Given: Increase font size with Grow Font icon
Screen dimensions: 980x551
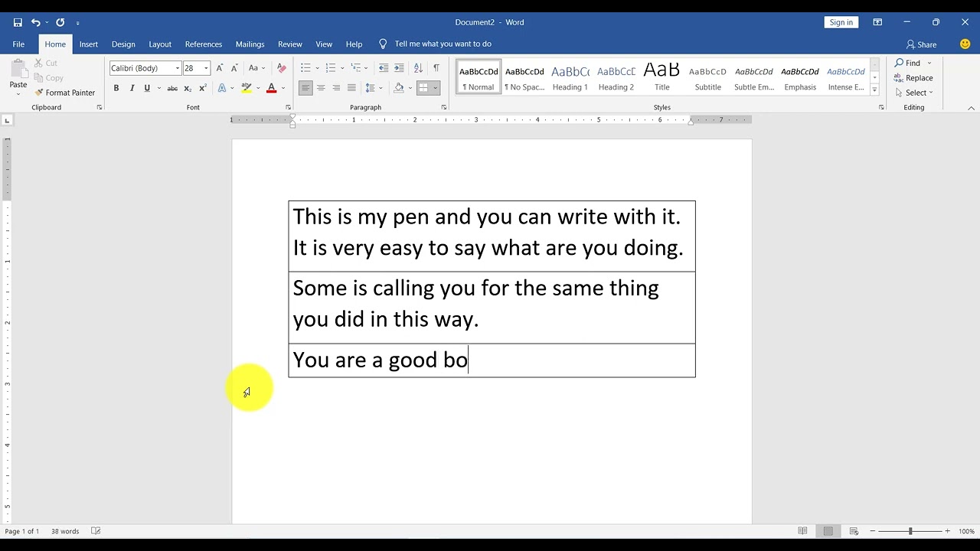Looking at the screenshot, I should pos(220,68).
